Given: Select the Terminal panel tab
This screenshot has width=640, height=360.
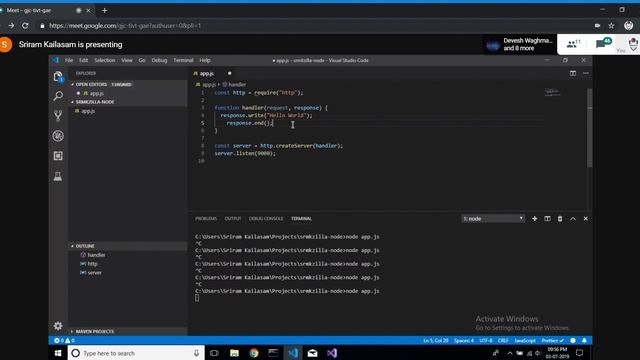Looking at the screenshot, I should coord(301,219).
